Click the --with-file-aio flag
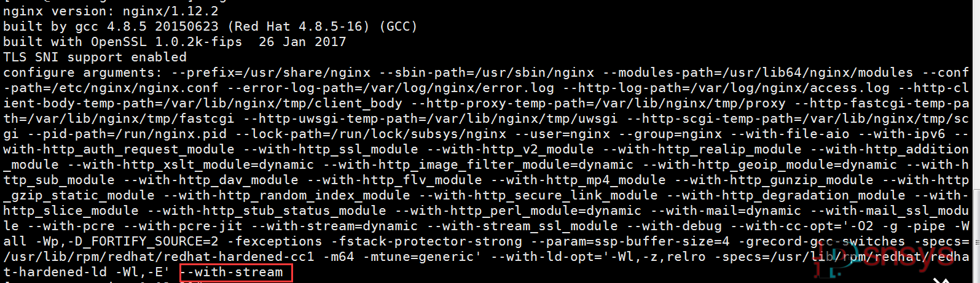Image resolution: width=980 pixels, height=283 pixels. tap(790, 134)
